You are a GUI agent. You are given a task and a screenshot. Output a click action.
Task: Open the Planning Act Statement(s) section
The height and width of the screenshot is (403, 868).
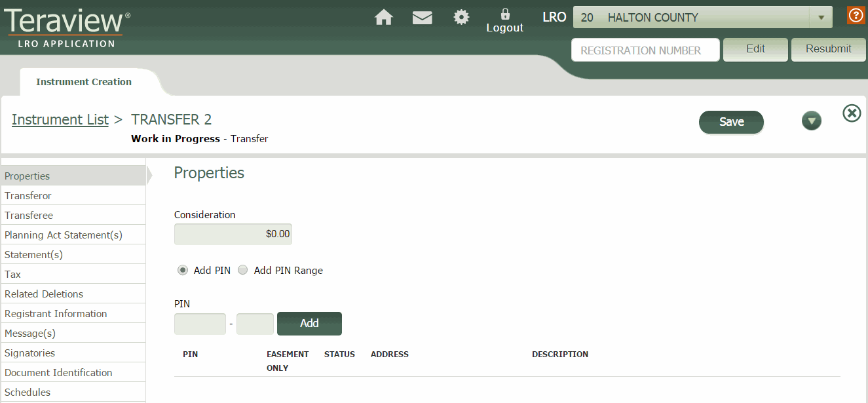tap(64, 235)
